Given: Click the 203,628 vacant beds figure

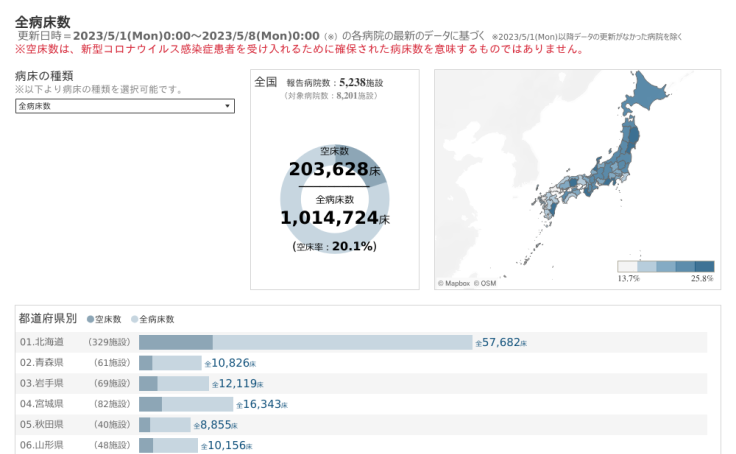Looking at the screenshot, I should tap(329, 169).
